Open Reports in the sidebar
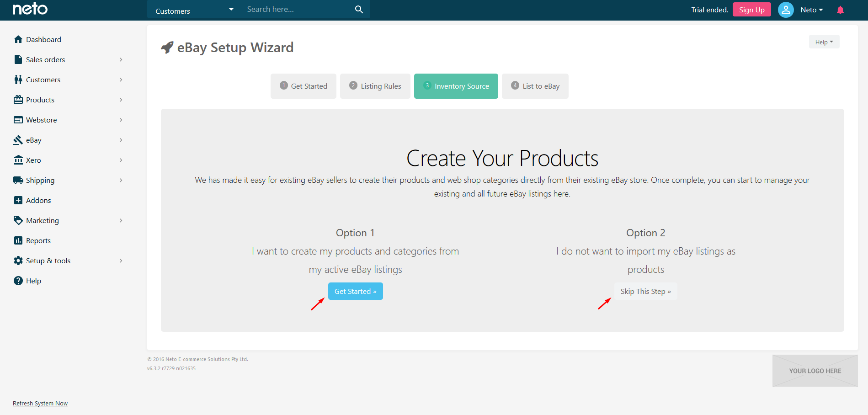Viewport: 868px width, 415px height. click(x=38, y=240)
